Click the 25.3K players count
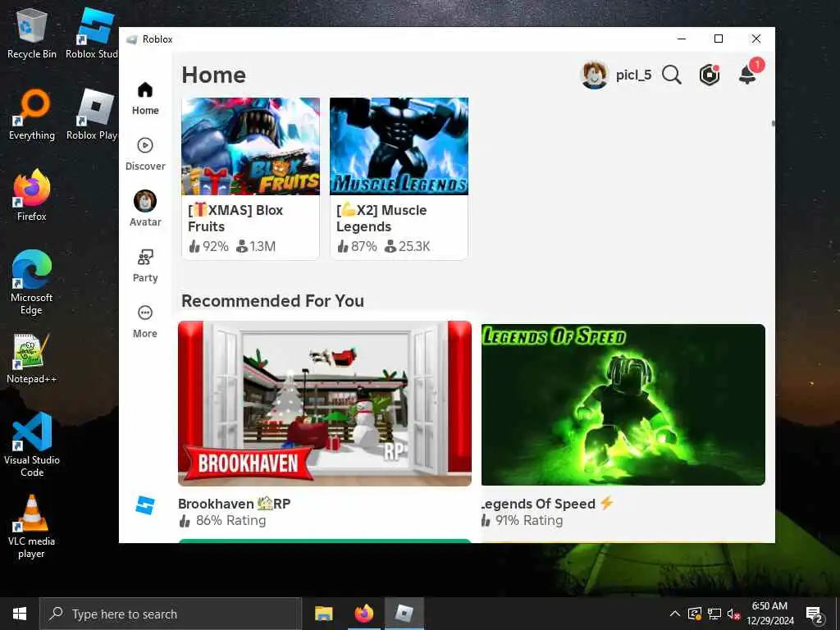The width and height of the screenshot is (840, 630). (x=408, y=246)
